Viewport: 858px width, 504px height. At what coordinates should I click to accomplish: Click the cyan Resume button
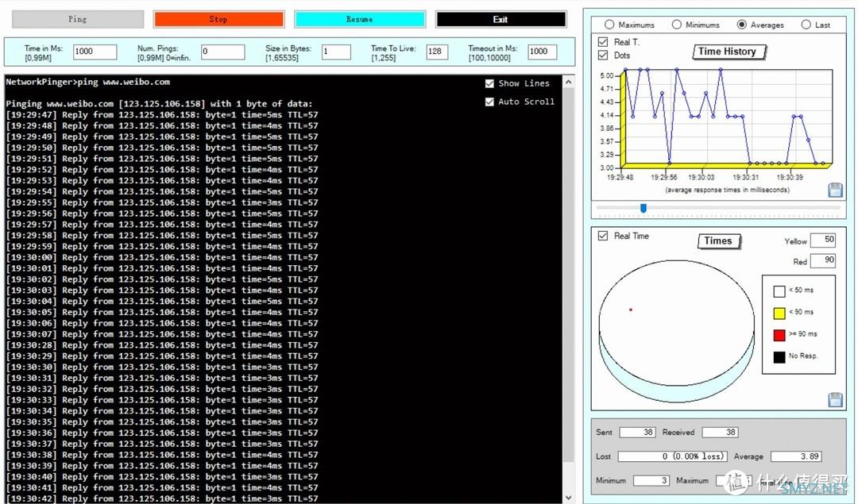click(x=360, y=19)
